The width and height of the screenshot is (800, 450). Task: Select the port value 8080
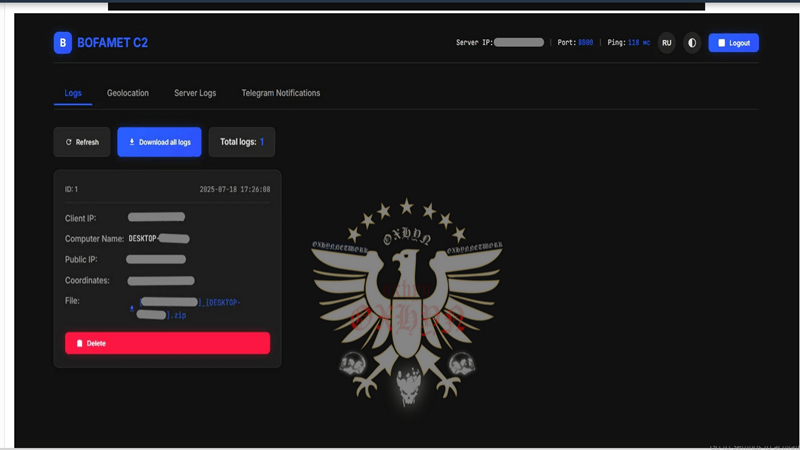(586, 43)
